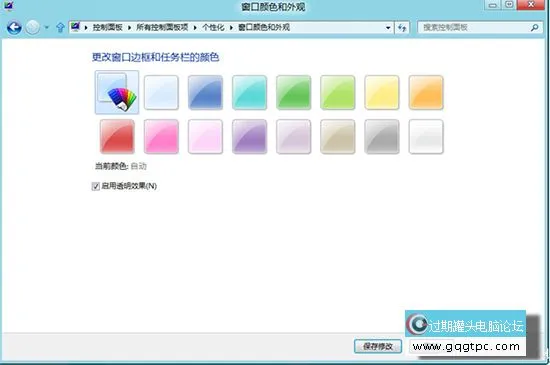Viewport: 550px width, 365px height.
Task: Click the 当前颜色: 自动 label
Action: (x=121, y=166)
